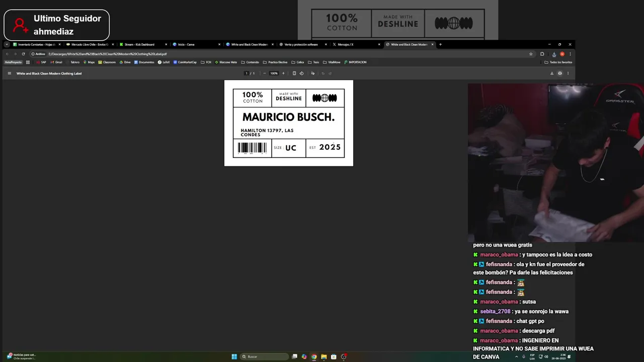Open File Explorer from taskbar
Screen dimensions: 644x362
[324, 356]
